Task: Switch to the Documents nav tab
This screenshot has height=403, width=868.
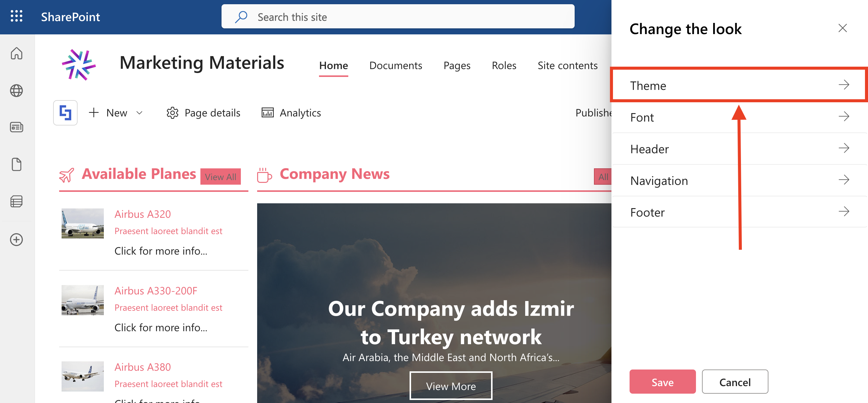Action: 396,65
